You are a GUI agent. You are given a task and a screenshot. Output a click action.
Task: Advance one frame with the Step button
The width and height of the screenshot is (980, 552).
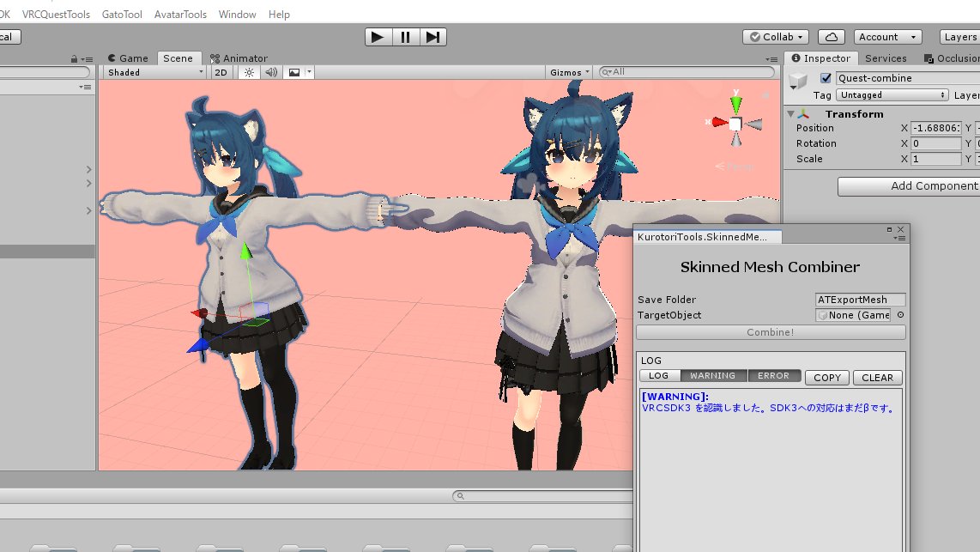[x=433, y=37]
